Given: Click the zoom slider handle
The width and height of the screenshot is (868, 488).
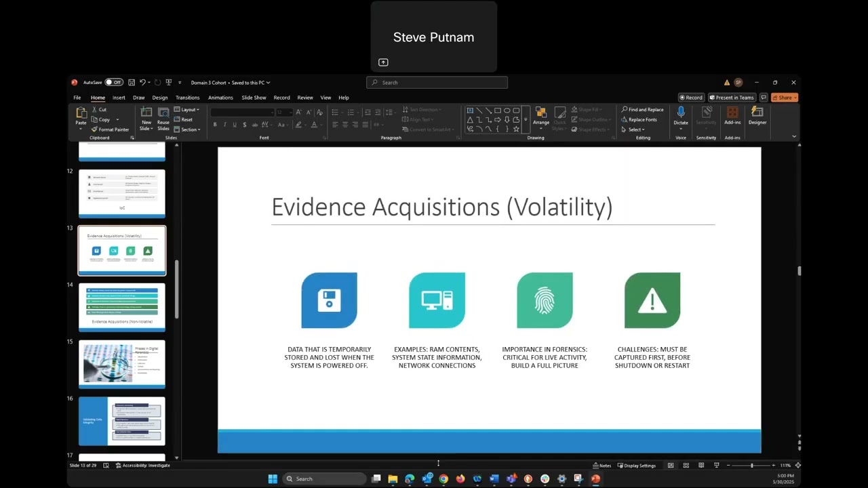Looking at the screenshot, I should click(x=751, y=466).
